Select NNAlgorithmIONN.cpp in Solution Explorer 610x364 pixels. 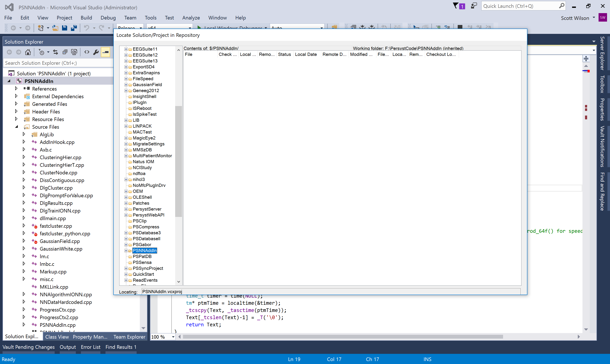coord(66,294)
